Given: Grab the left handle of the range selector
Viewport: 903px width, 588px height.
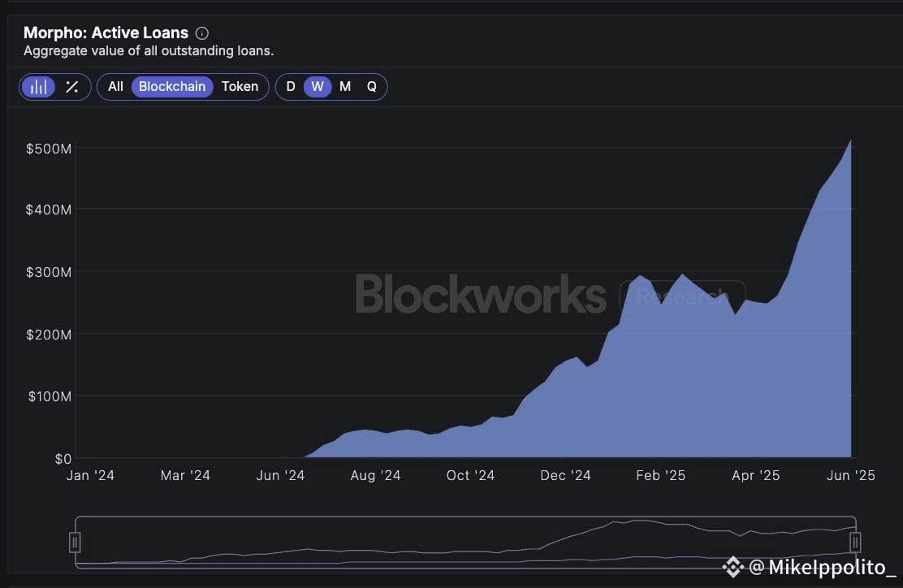Looking at the screenshot, I should click(74, 543).
